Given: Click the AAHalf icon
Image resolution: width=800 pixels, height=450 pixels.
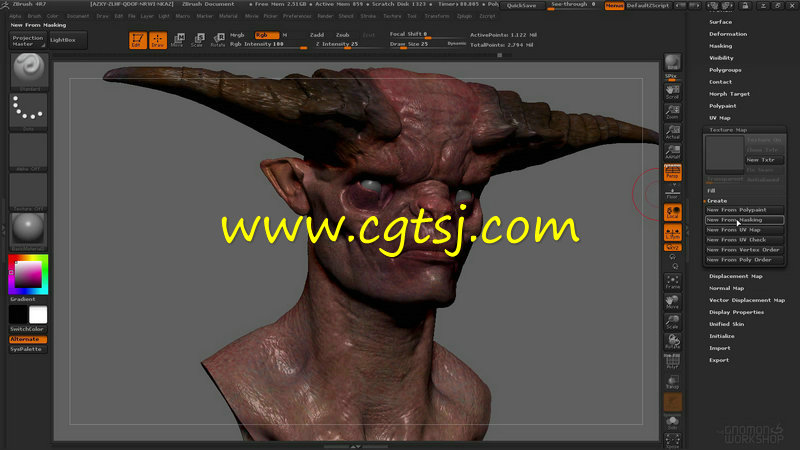Looking at the screenshot, I should click(x=672, y=152).
